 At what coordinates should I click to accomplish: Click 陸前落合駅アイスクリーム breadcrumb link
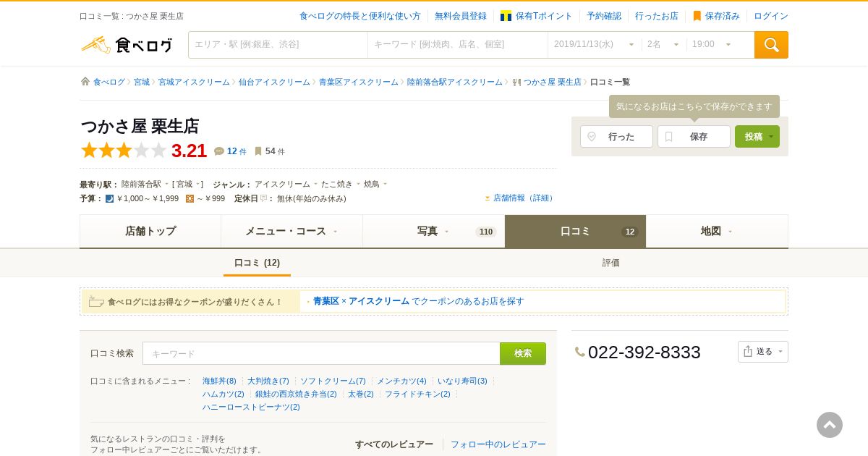tap(454, 82)
